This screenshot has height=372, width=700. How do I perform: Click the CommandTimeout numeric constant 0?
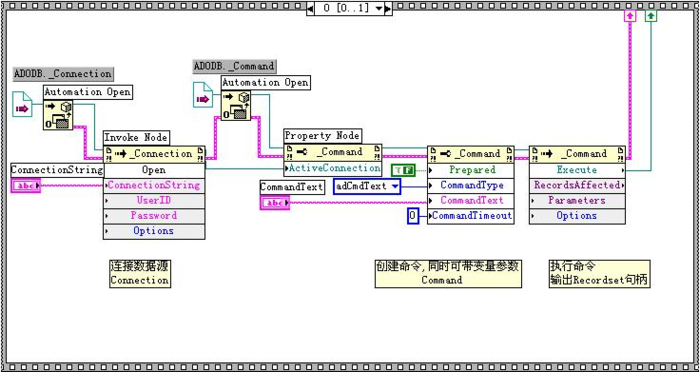tap(413, 216)
